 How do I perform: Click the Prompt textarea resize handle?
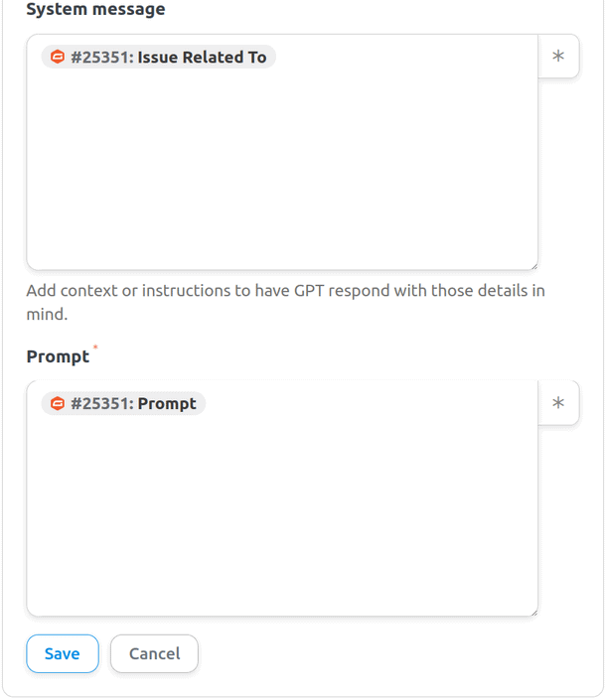[532, 611]
